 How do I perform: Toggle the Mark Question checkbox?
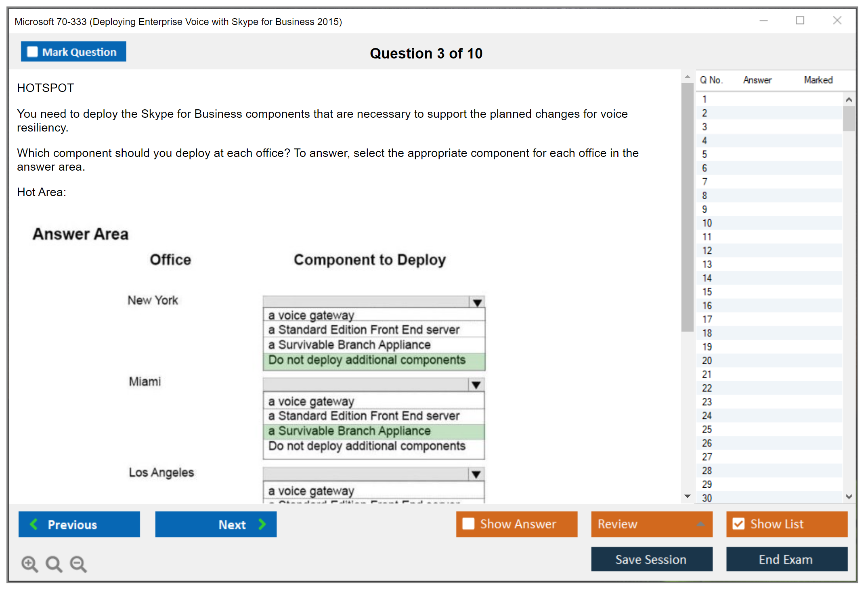coord(32,52)
